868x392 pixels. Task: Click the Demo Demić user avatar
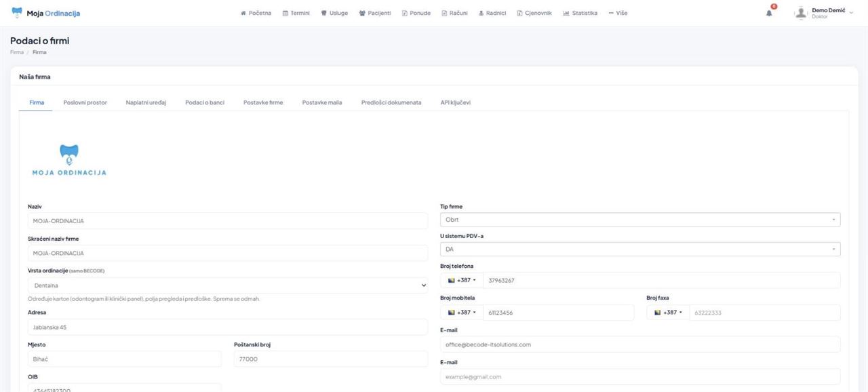pos(801,13)
